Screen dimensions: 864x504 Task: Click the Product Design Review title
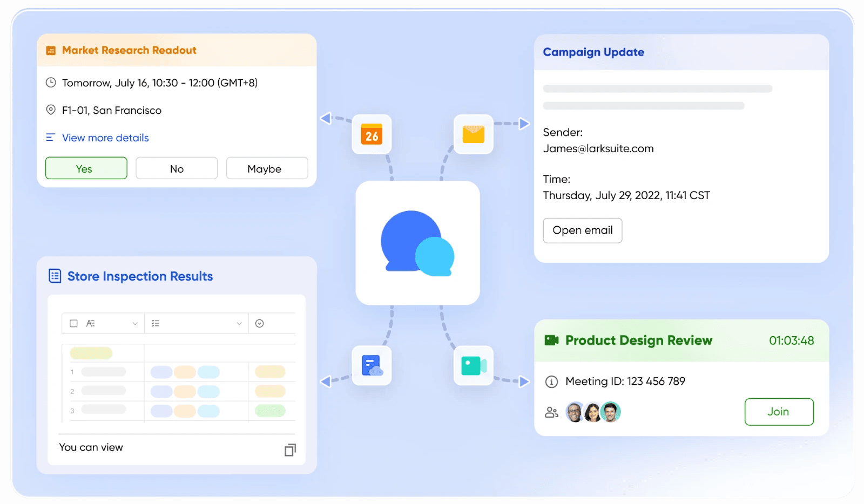point(639,340)
